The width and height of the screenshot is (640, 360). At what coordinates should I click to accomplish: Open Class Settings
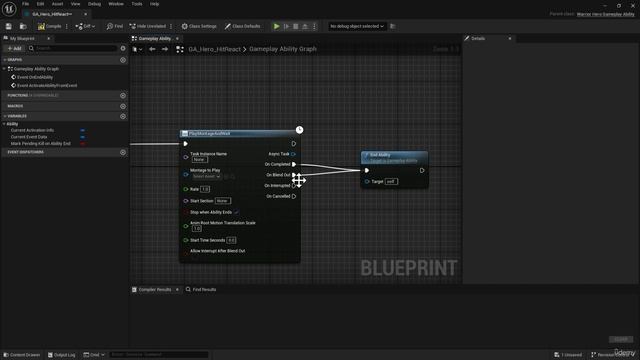199,26
